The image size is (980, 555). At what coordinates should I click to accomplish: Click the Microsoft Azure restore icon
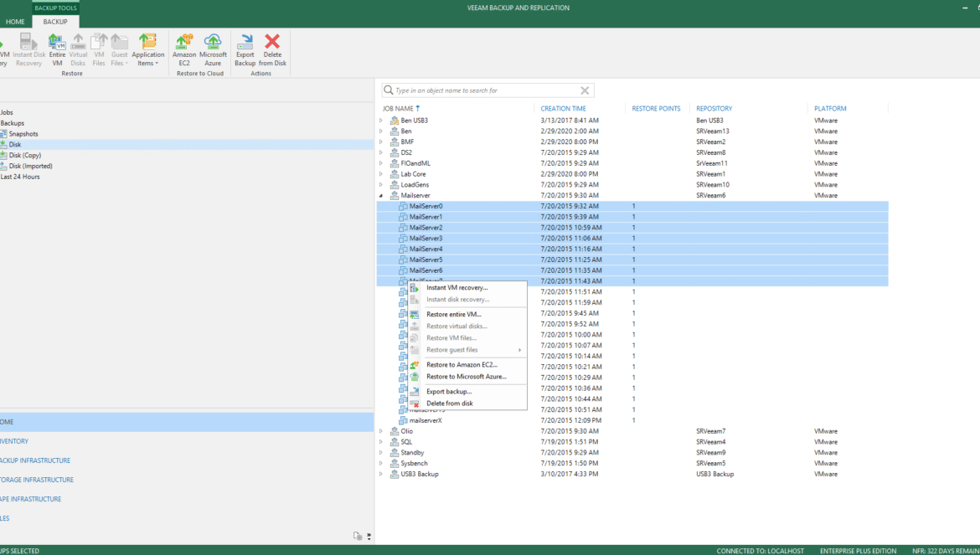point(213,50)
